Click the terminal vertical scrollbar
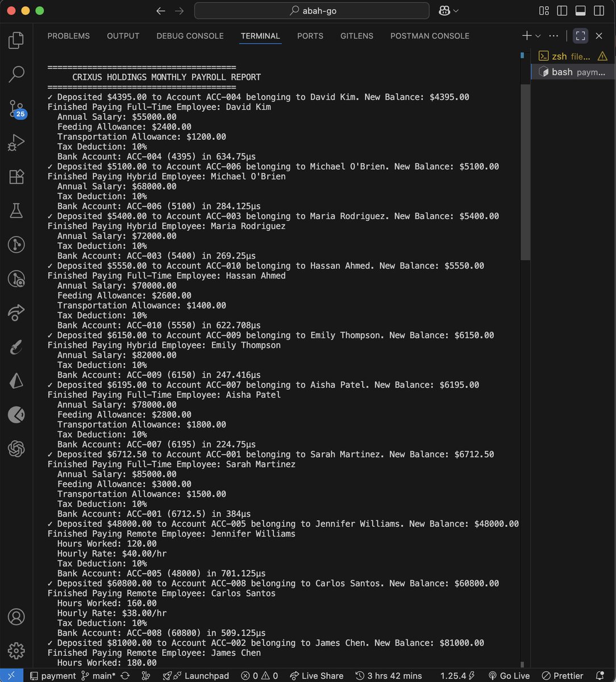This screenshot has width=616, height=682. (525, 173)
